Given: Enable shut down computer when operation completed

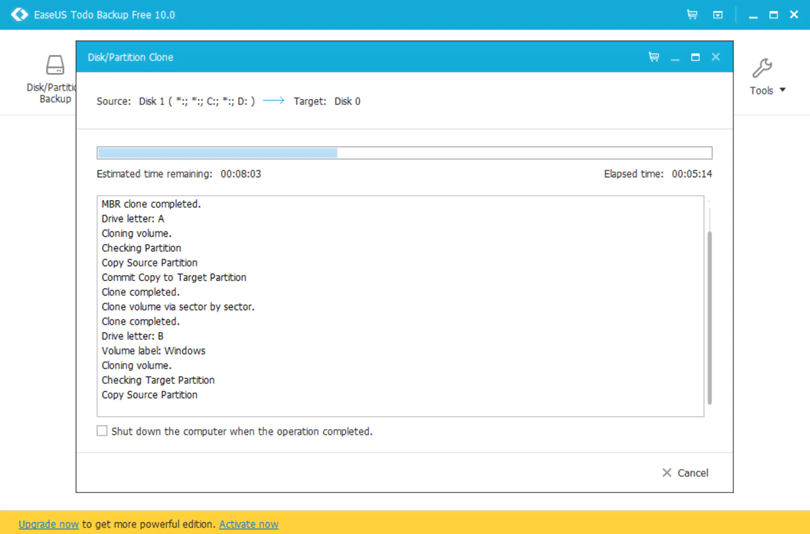Looking at the screenshot, I should (102, 431).
